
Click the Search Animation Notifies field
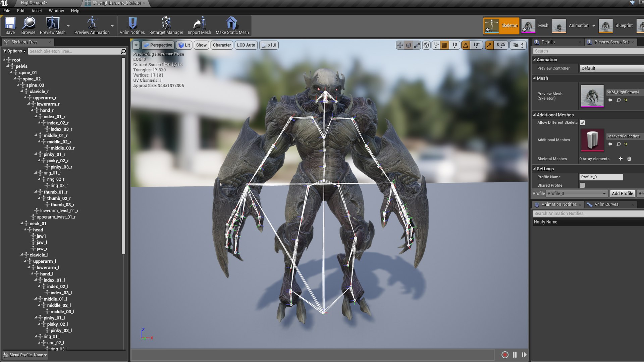tap(588, 214)
